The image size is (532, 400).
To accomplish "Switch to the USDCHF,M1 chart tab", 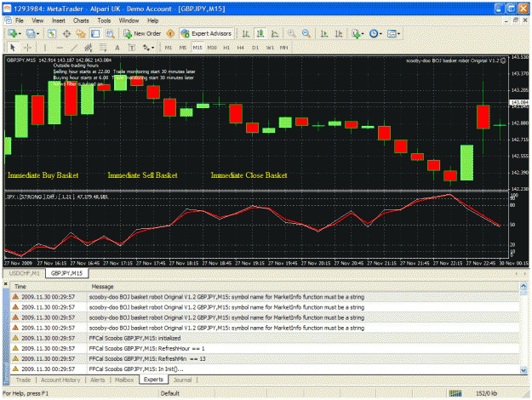I will coord(24,273).
